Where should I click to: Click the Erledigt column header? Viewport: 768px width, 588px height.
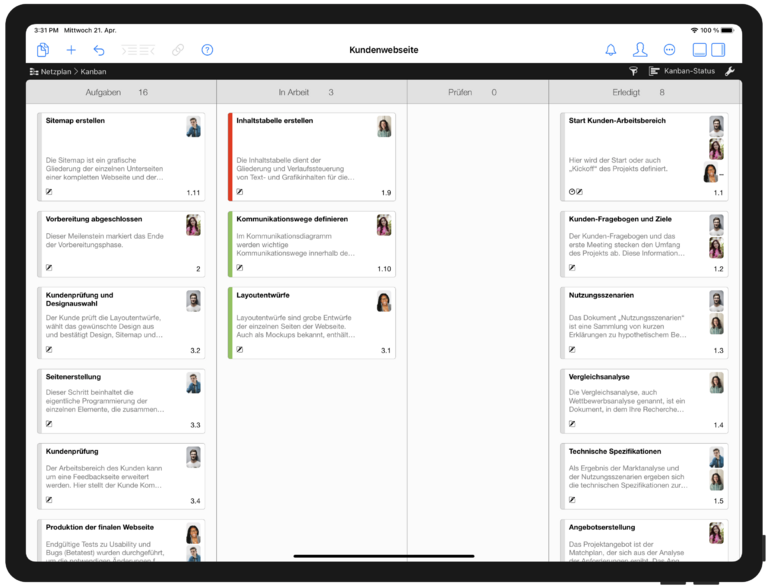pos(626,92)
